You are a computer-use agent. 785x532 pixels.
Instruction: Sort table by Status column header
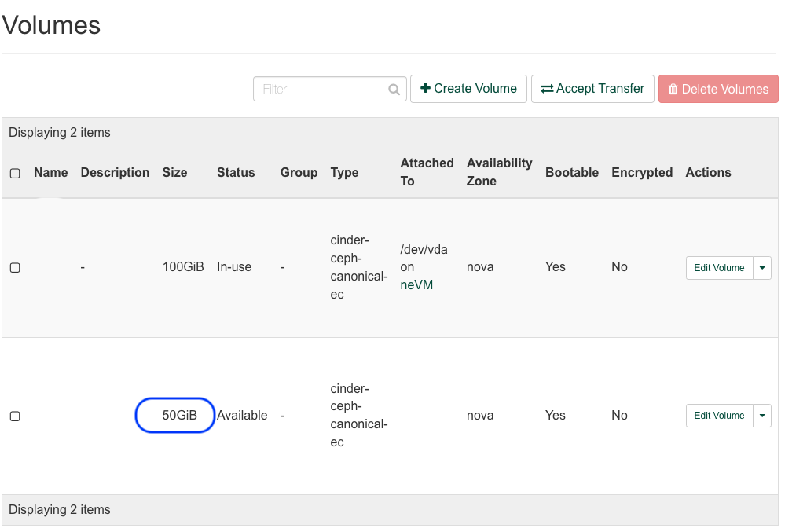(236, 173)
